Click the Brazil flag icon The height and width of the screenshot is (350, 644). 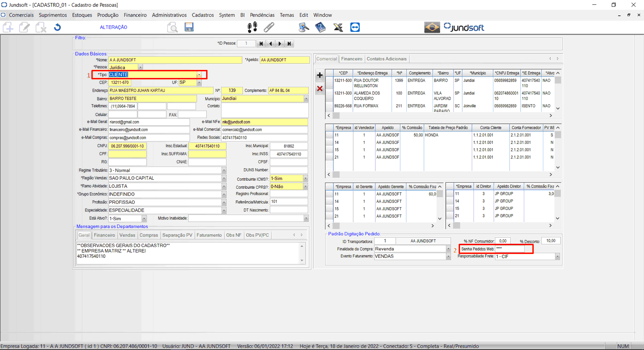pyautogui.click(x=432, y=27)
